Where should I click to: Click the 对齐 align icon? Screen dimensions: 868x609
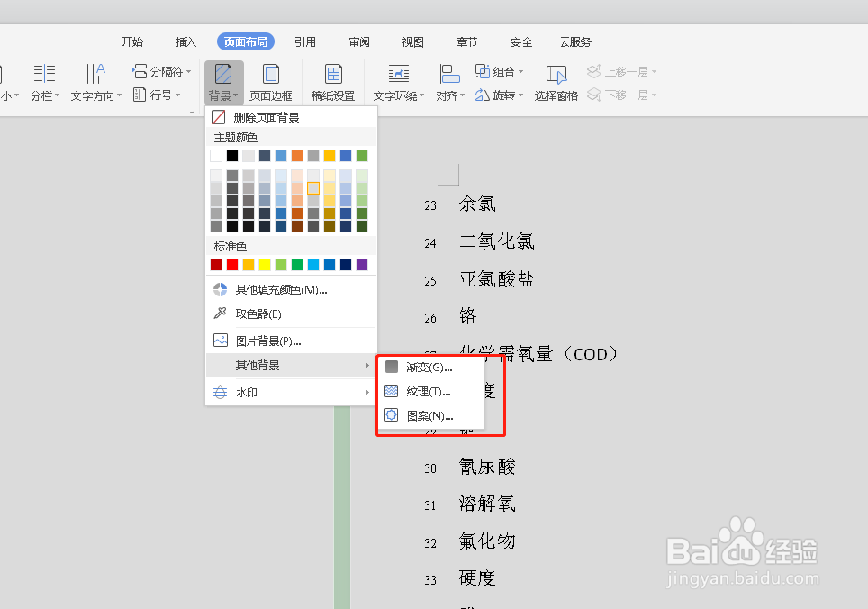point(449,73)
